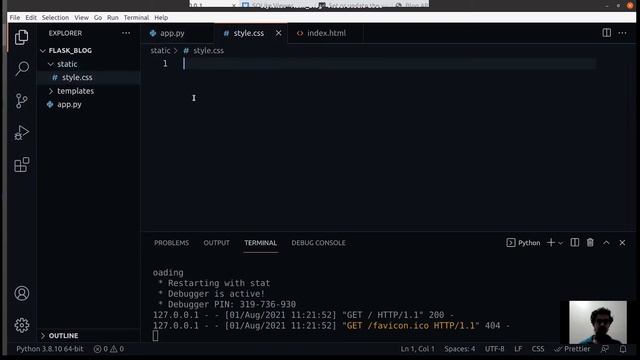Open the Help menu
The image size is (640, 360).
pyautogui.click(x=161, y=18)
